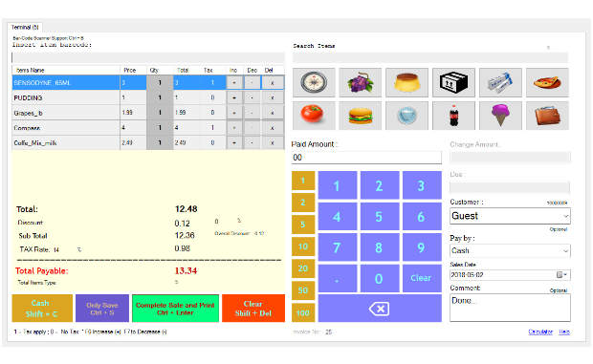Tap the backspace key on keypad
The image size is (593, 364).
380,309
